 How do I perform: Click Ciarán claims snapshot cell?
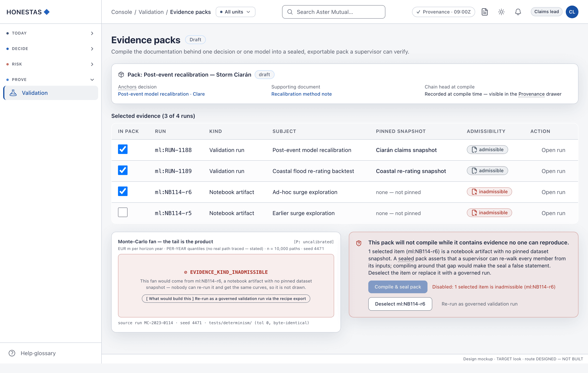pos(406,150)
